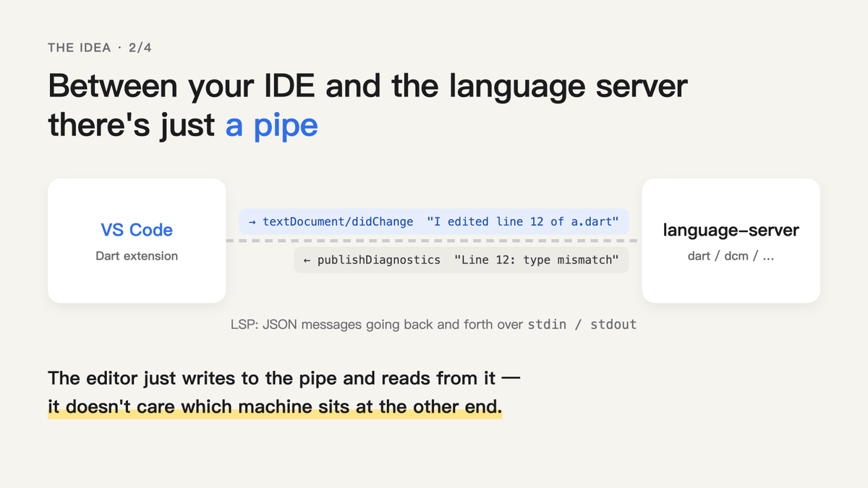Click the "stdin / stdout" monospace text
This screenshot has height=488, width=868.
click(x=582, y=325)
